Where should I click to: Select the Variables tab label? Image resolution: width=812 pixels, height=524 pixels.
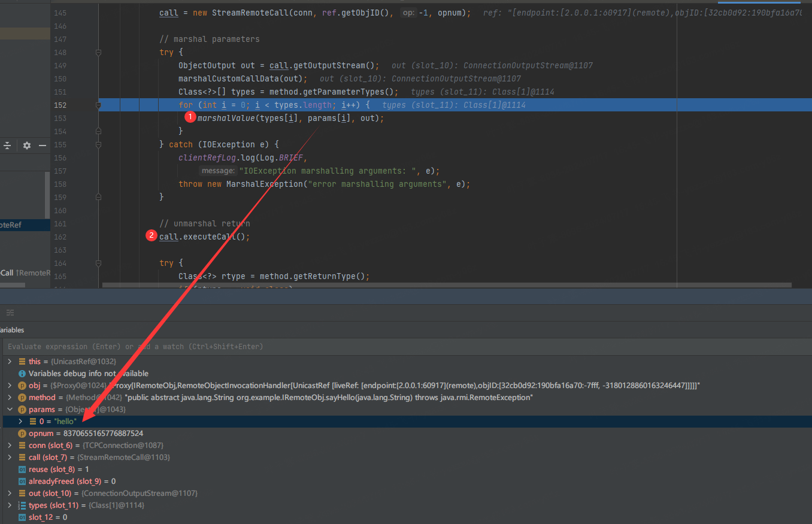(x=12, y=330)
